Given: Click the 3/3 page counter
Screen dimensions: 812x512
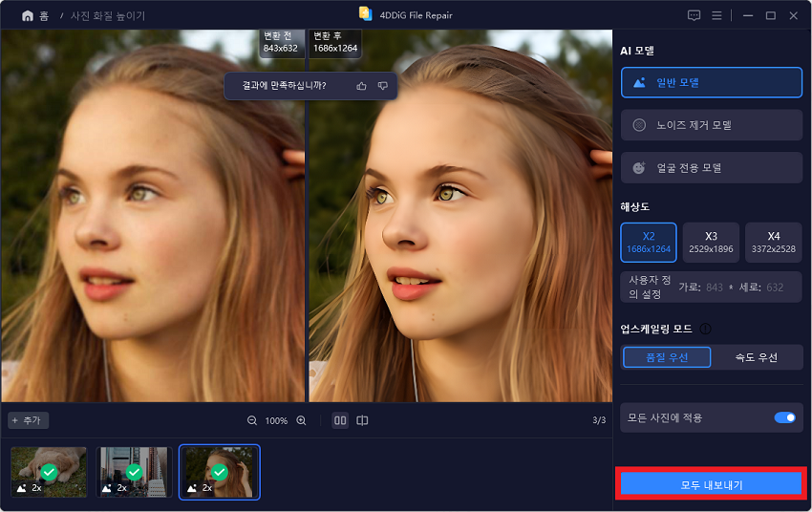Looking at the screenshot, I should pos(599,420).
